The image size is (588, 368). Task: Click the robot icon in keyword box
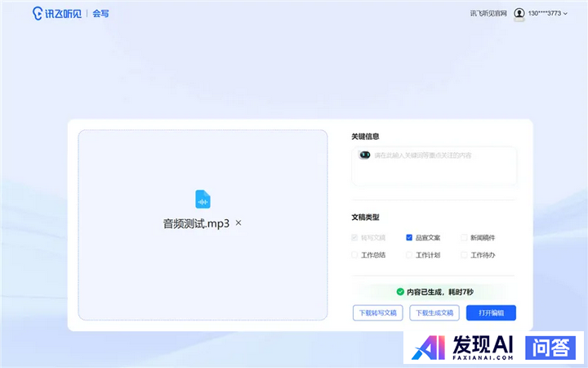click(365, 155)
